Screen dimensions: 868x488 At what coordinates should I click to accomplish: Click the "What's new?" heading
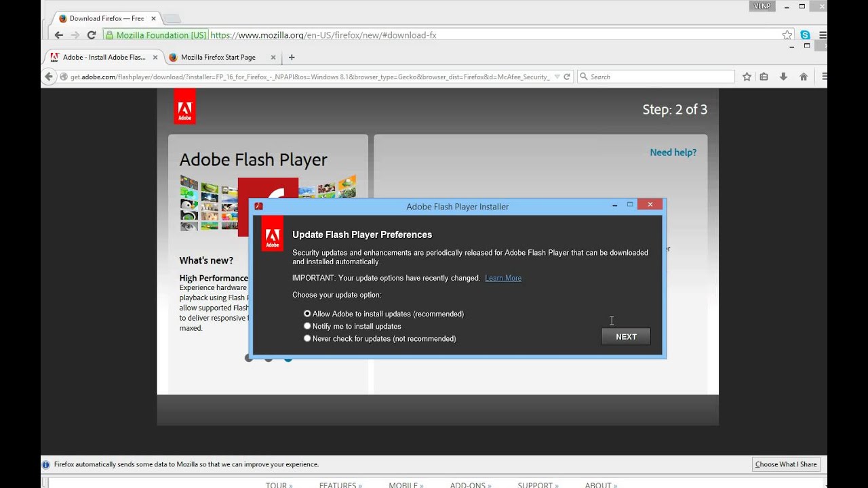(x=206, y=260)
